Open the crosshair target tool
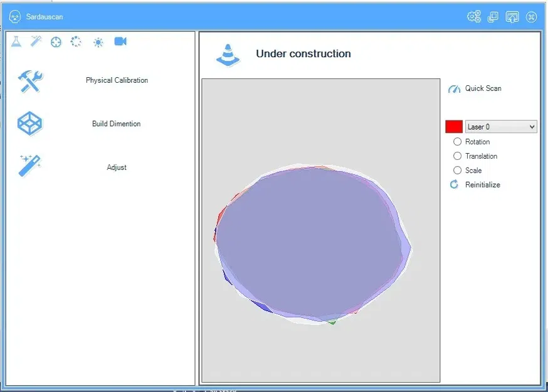 coord(56,42)
